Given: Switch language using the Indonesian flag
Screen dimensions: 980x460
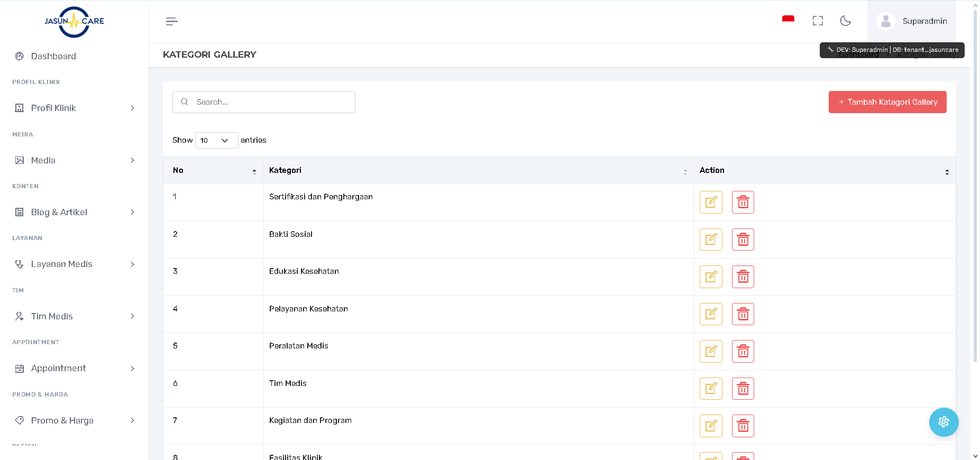Looking at the screenshot, I should (x=788, y=20).
